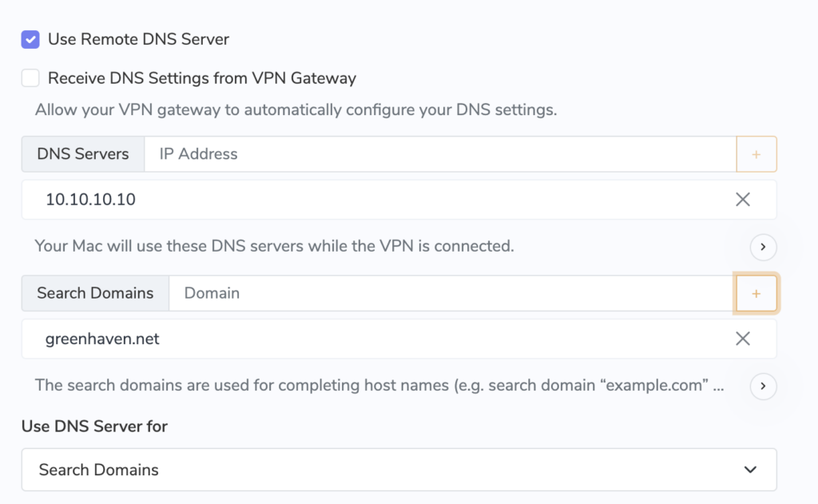Click the plus beside IP Address field
This screenshot has width=818, height=504.
[756, 153]
